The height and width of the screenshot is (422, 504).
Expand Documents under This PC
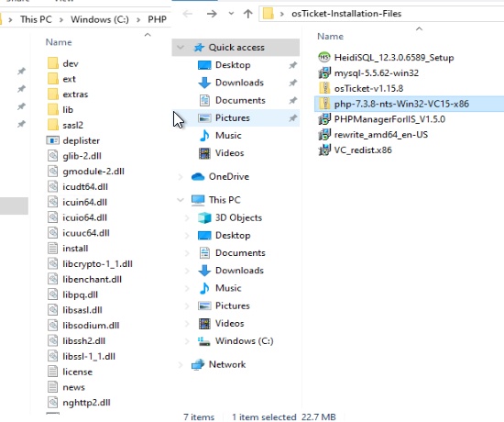[x=187, y=253]
